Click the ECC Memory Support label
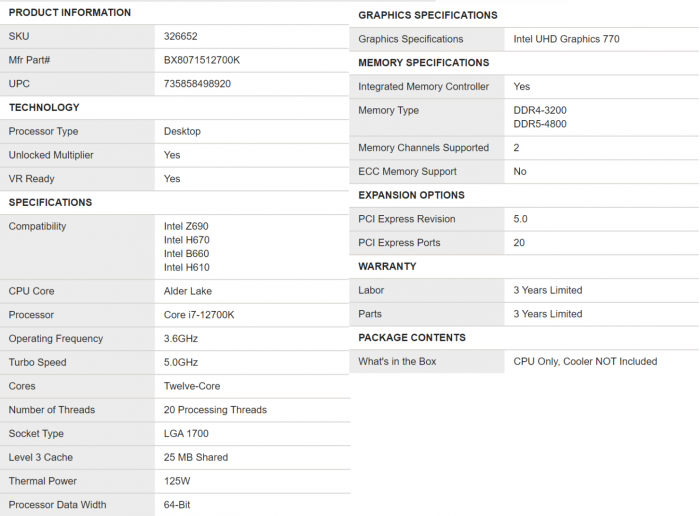Screen dimensions: 700x516 [x=407, y=172]
